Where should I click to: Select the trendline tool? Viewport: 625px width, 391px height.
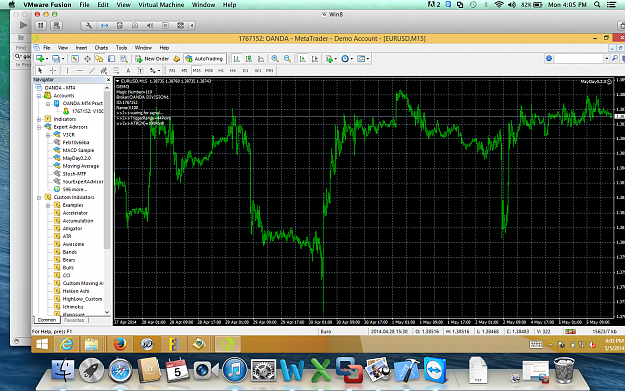[x=92, y=71]
